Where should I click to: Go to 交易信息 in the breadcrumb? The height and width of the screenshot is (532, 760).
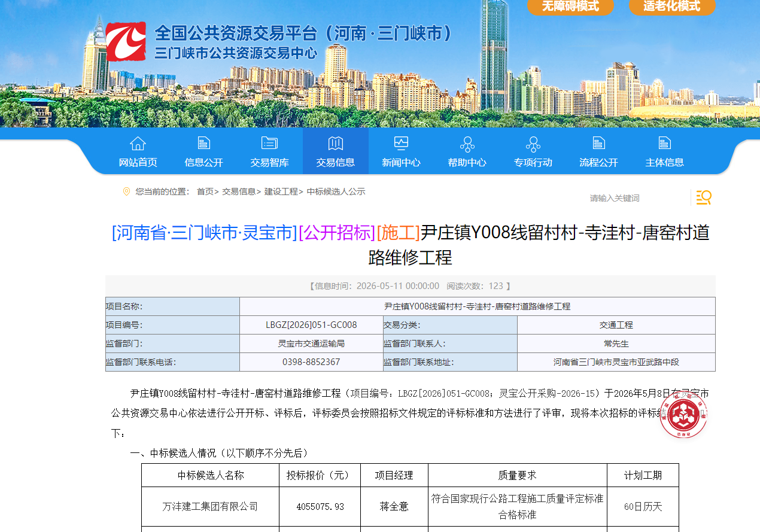point(239,191)
